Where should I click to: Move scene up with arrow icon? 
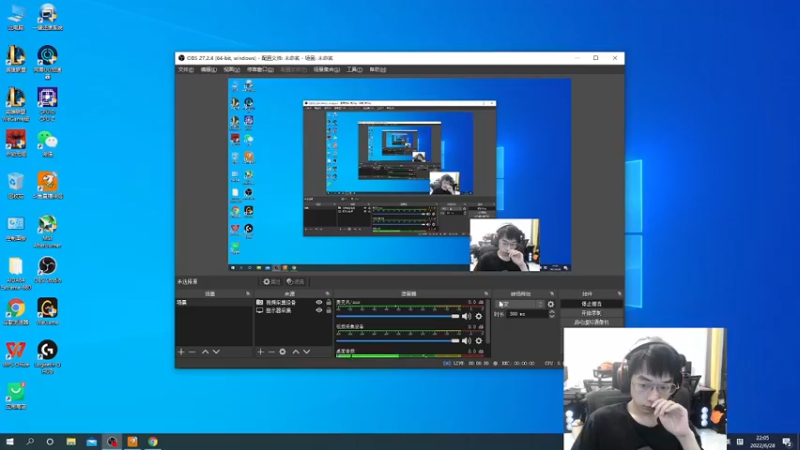point(205,352)
